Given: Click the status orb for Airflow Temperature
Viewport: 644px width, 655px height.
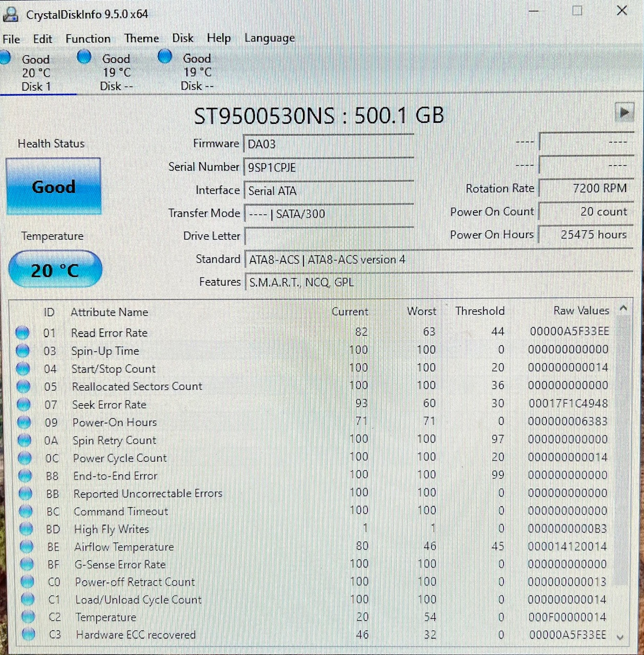Looking at the screenshot, I should click(x=26, y=547).
